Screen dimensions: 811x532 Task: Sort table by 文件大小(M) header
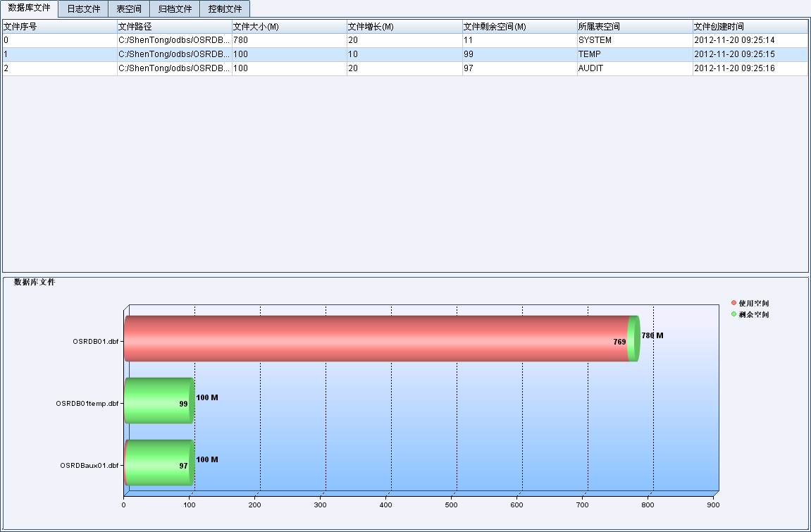click(289, 27)
